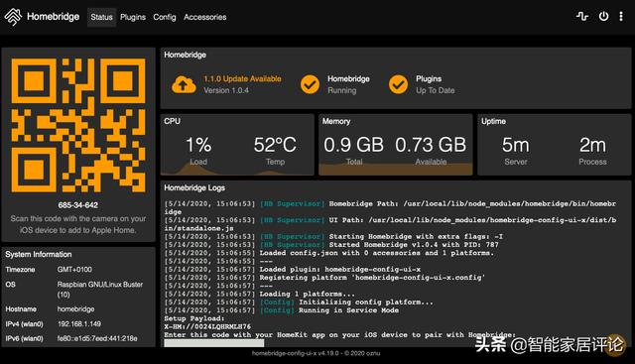Image resolution: width=635 pixels, height=364 pixels.
Task: Click the Running in Service Mode log line
Action: [x=282, y=310]
